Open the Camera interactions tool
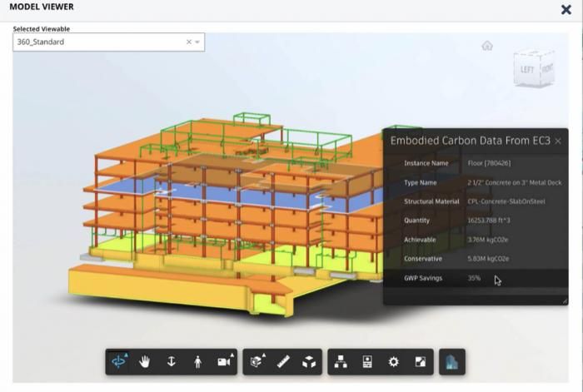This screenshot has width=583, height=392. click(x=225, y=361)
